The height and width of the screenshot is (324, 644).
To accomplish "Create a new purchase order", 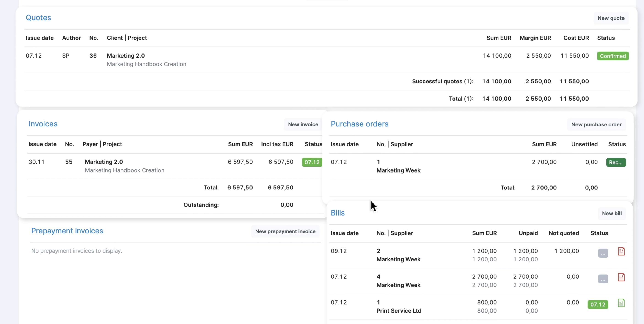I will click(x=597, y=124).
